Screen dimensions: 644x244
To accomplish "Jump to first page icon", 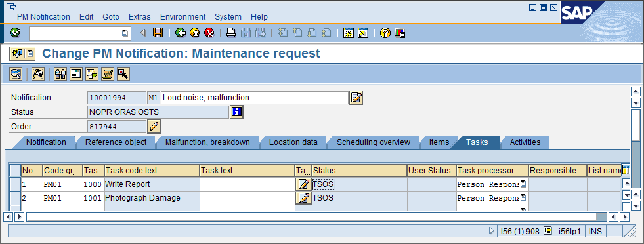I will click(282, 33).
